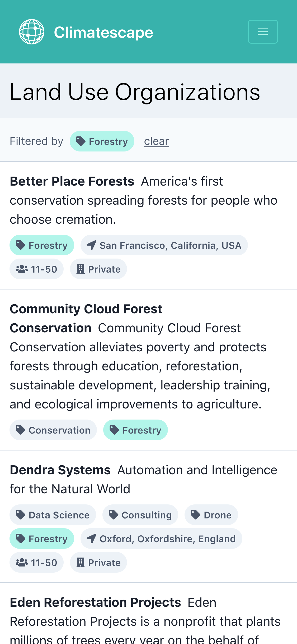Click the Climatescape globe logo icon
This screenshot has width=297, height=644.
tap(31, 32)
